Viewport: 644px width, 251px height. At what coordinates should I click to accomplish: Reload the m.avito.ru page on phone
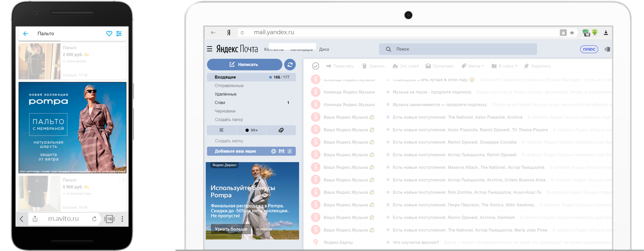(94, 219)
